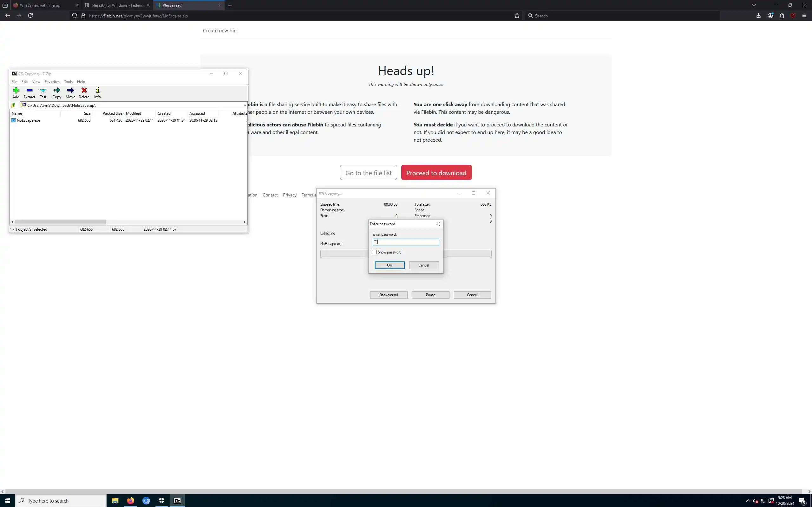Open the Favorites menu in 7-Zip
The image size is (812, 507).
coord(52,82)
